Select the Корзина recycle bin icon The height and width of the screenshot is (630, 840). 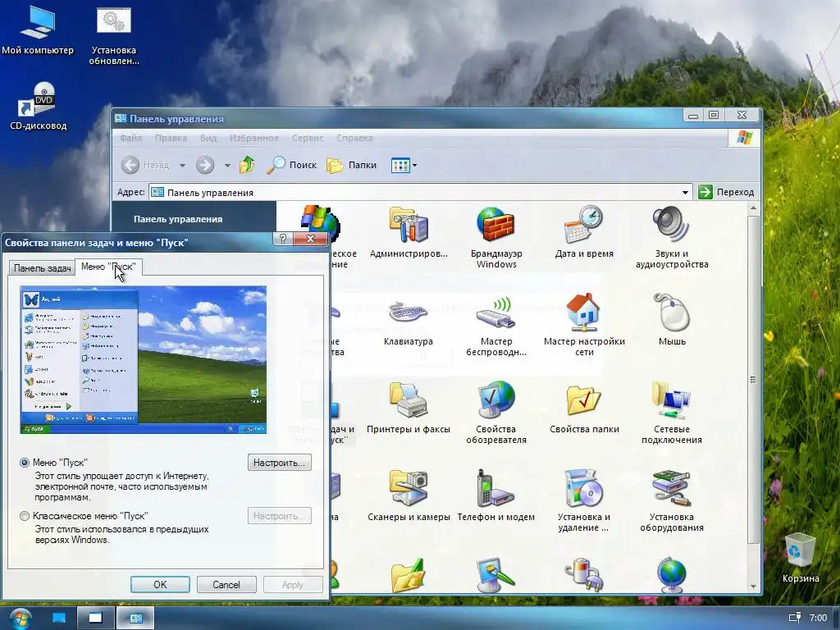pos(801,558)
